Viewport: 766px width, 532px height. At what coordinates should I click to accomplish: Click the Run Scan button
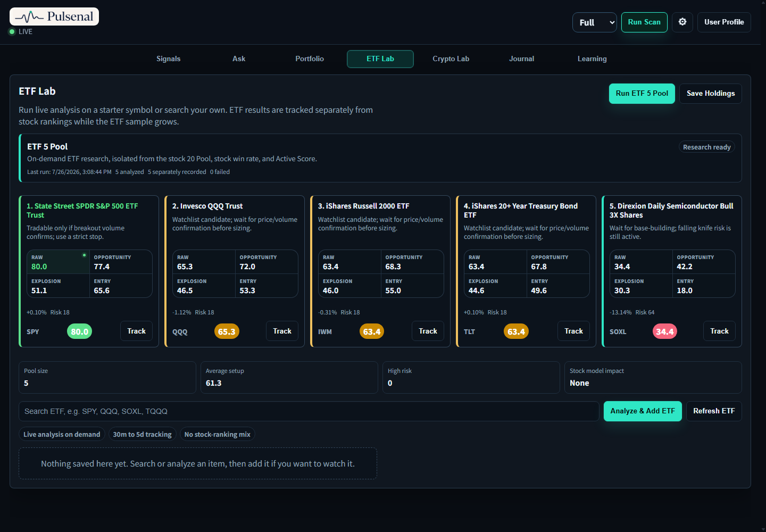tap(644, 22)
